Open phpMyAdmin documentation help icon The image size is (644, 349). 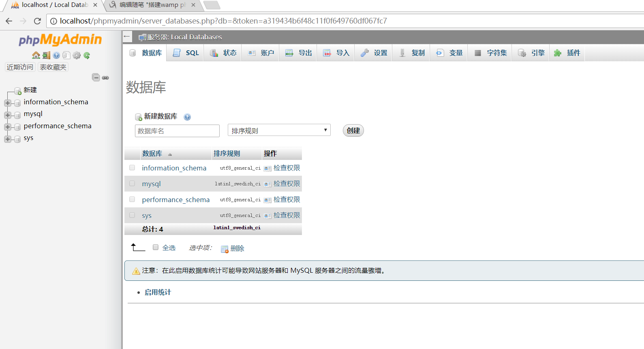tap(56, 55)
